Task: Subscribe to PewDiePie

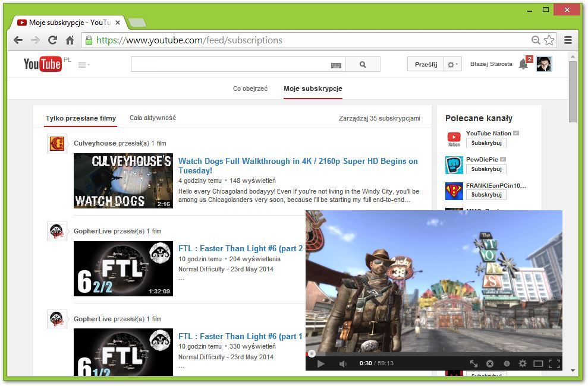Action: (486, 169)
